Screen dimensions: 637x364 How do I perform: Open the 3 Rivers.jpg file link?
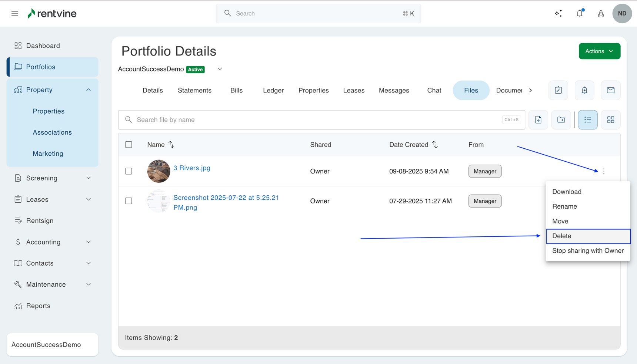click(x=191, y=168)
